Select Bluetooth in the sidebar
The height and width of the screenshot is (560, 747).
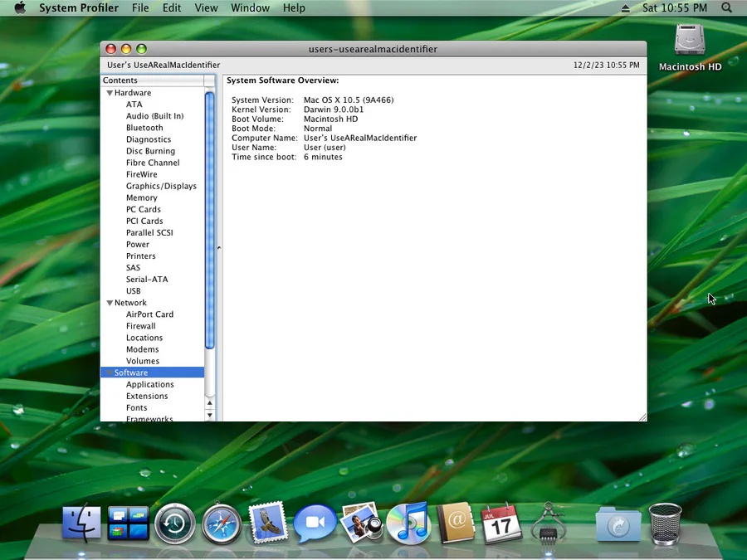coord(144,128)
